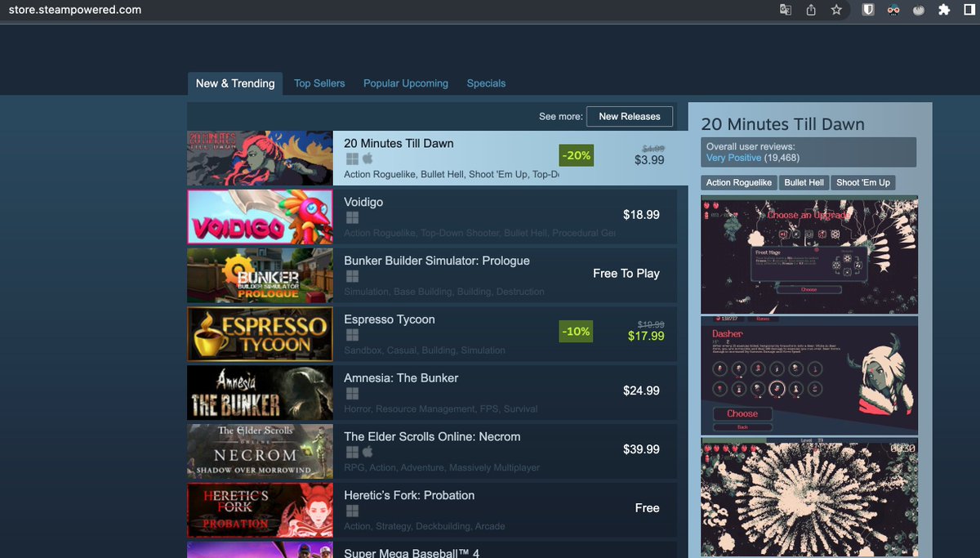Open the Very Positive reviews link
Viewport: 980px width, 558px height.
733,158
